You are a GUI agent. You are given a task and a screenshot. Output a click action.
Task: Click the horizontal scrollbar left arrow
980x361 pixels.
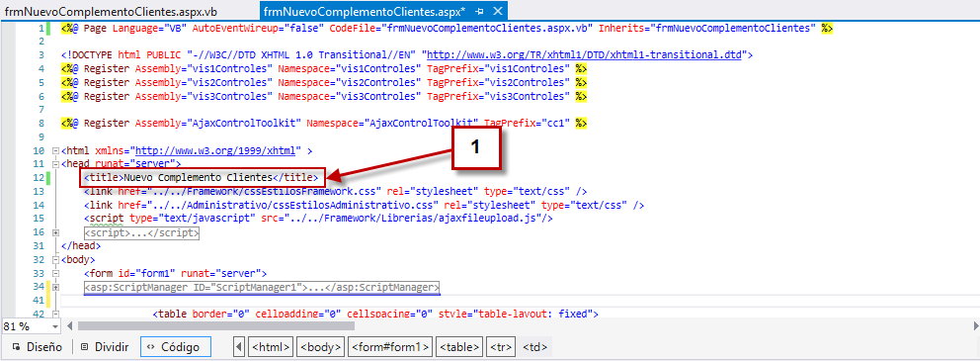pyautogui.click(x=69, y=326)
